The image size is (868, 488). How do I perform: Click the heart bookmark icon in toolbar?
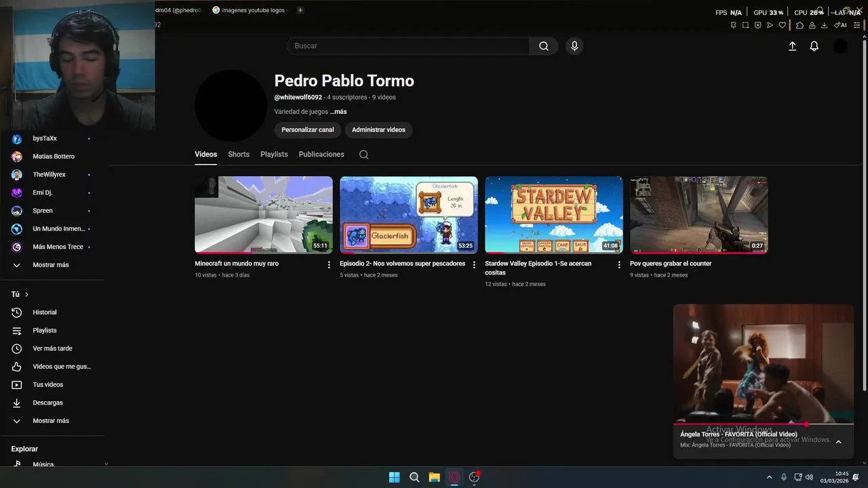[782, 25]
